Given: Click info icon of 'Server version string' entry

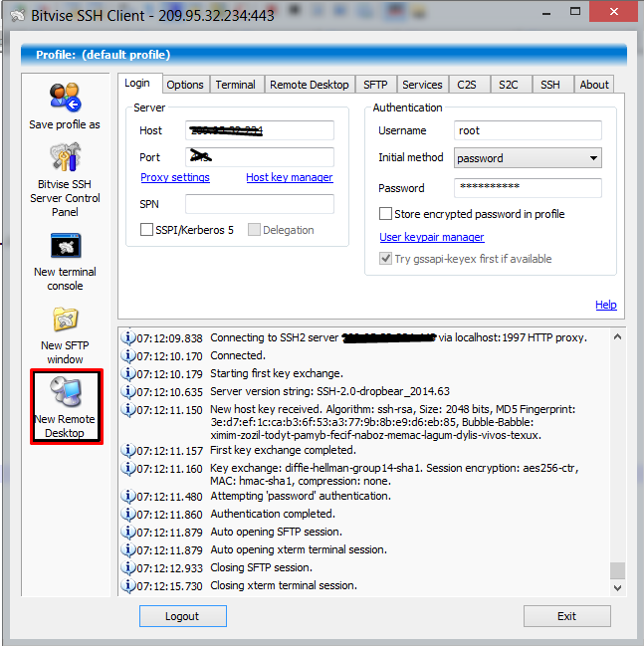Looking at the screenshot, I should click(x=128, y=391).
